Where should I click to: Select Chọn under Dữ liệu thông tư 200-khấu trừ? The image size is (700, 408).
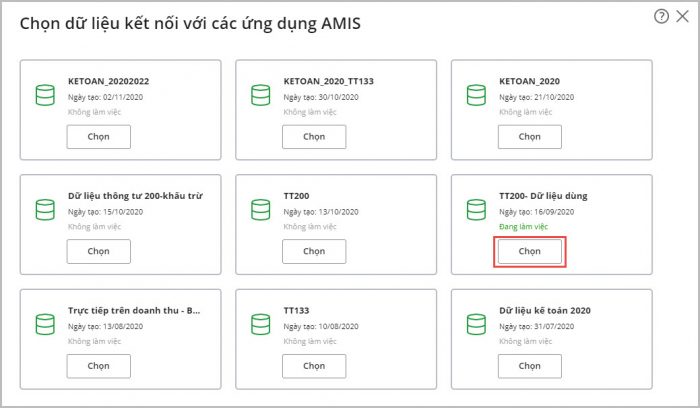pyautogui.click(x=99, y=251)
